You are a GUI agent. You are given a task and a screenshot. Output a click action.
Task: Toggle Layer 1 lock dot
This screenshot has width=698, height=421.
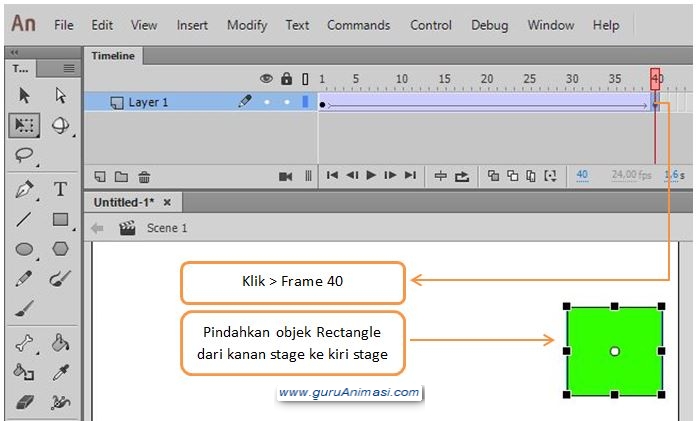click(287, 102)
